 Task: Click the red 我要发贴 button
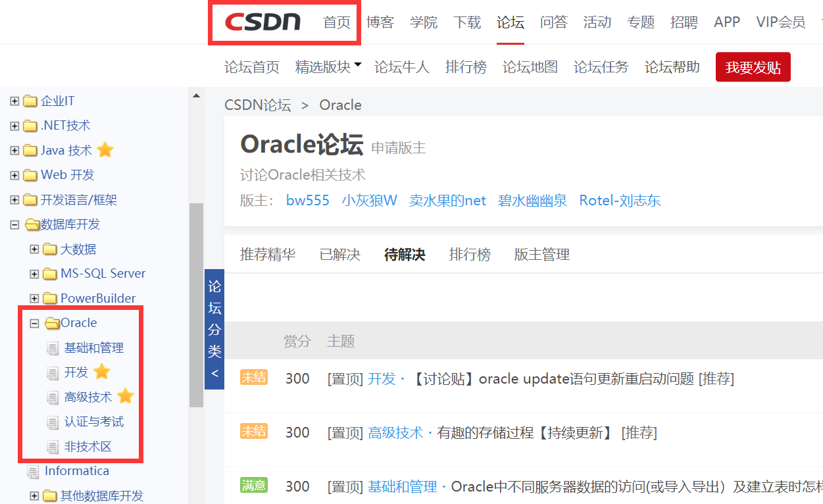[x=753, y=67]
